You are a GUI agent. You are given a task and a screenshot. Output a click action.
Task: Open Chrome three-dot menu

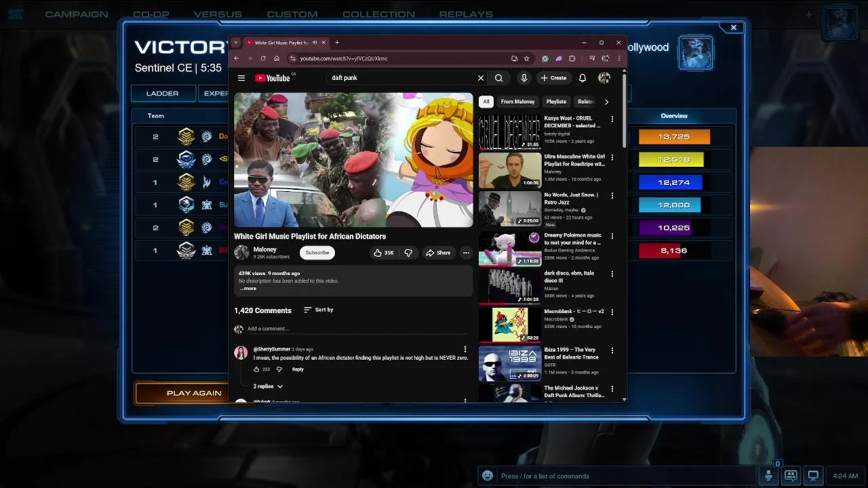pos(618,58)
